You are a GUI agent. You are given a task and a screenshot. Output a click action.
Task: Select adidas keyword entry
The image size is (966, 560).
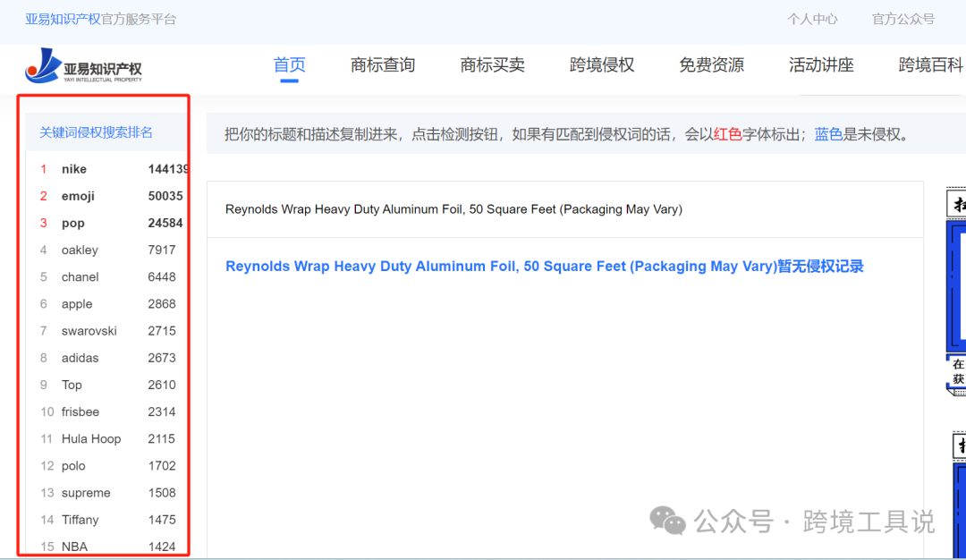(80, 358)
